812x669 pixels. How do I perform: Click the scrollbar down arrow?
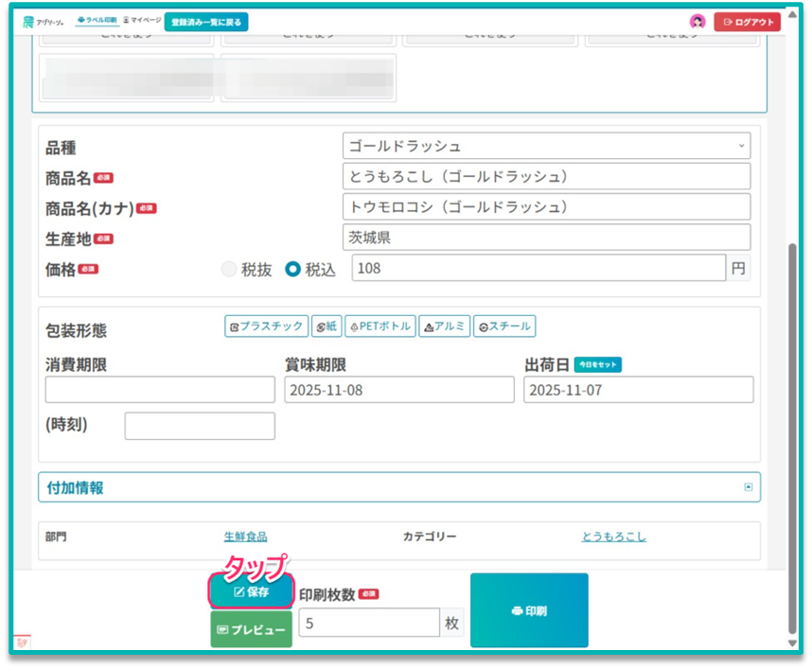[x=793, y=643]
